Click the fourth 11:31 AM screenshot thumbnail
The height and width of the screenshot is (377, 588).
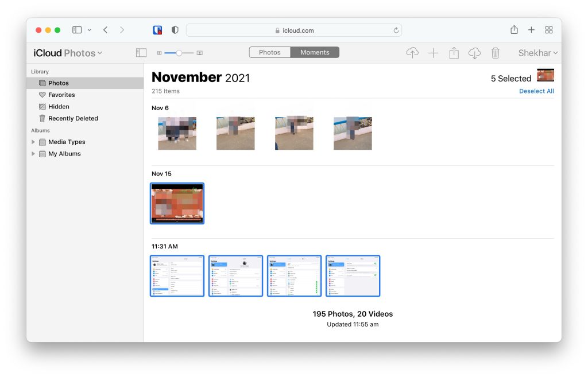point(353,276)
